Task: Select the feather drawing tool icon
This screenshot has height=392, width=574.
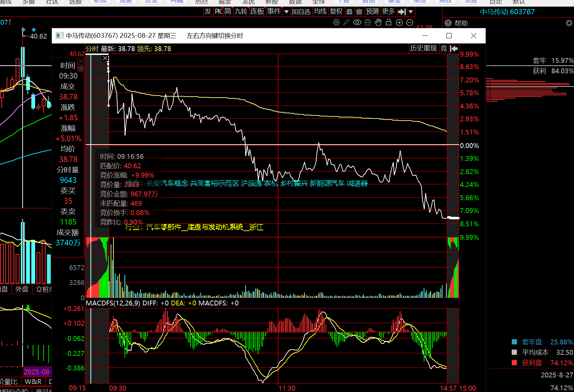Action: 346,23
